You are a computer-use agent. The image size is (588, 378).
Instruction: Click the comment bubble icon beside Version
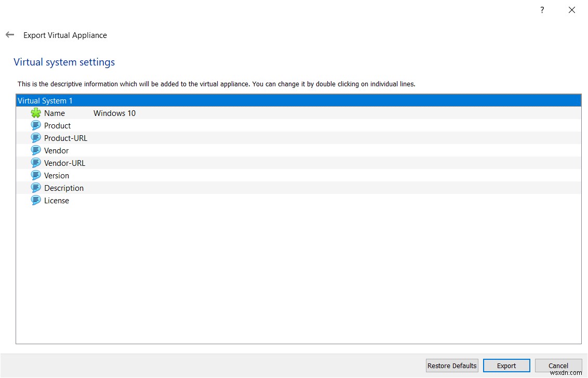pyautogui.click(x=35, y=175)
